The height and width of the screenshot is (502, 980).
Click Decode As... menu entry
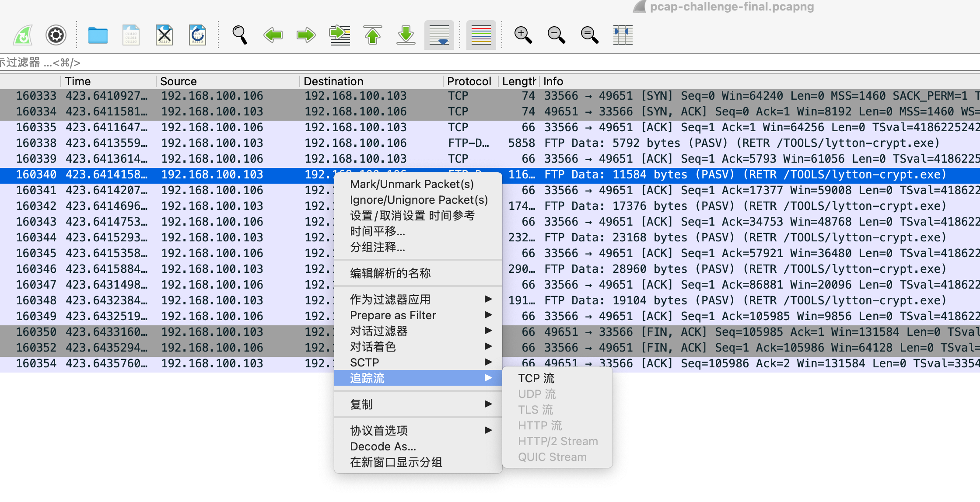[383, 446]
